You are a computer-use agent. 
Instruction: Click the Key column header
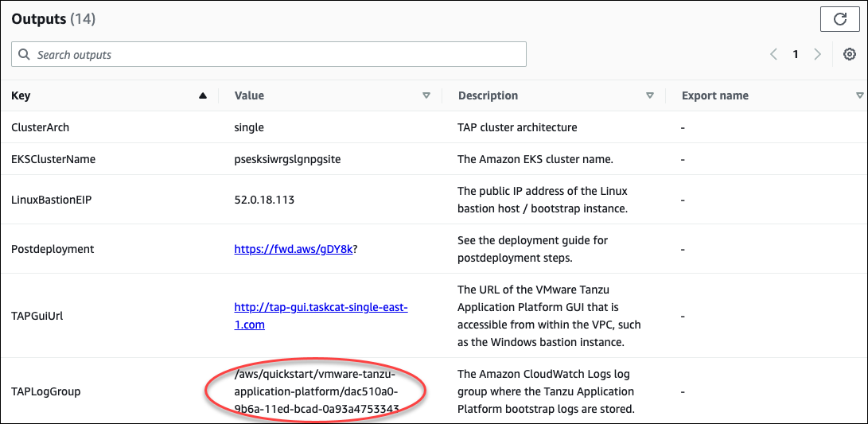(x=21, y=95)
